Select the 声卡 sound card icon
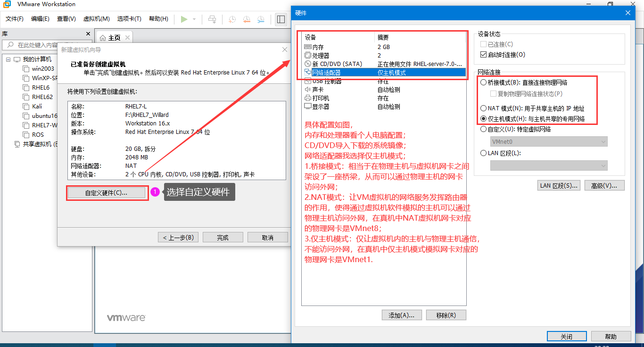Screen dimensions: 644x347 [308, 90]
